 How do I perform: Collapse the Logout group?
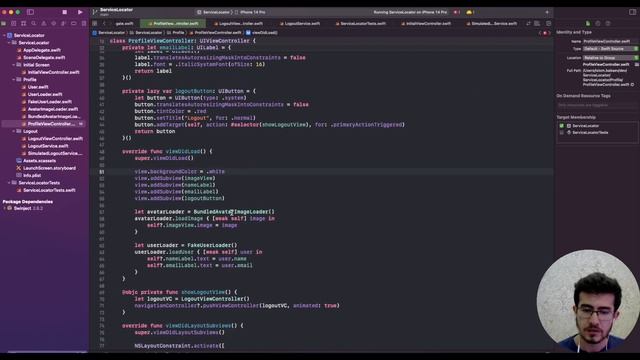(x=13, y=131)
